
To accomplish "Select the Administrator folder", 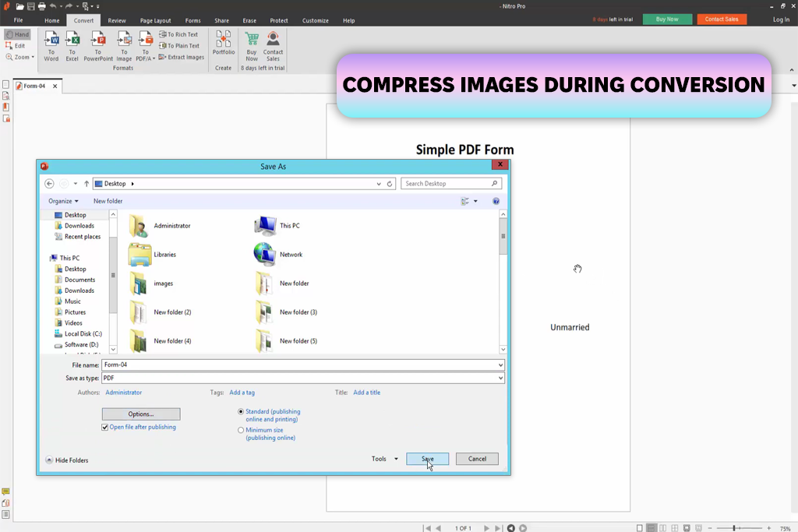I will tap(159, 226).
